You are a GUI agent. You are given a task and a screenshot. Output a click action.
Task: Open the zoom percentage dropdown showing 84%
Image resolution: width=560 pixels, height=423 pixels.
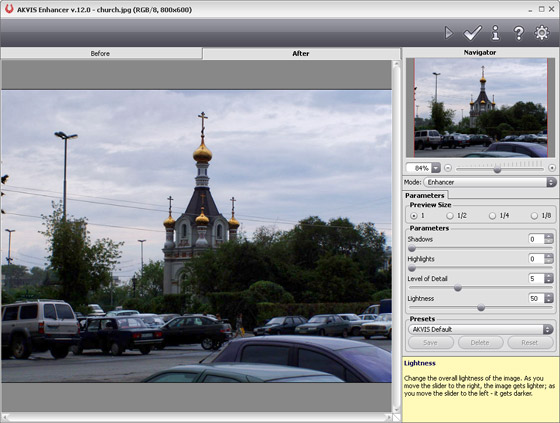[436, 168]
